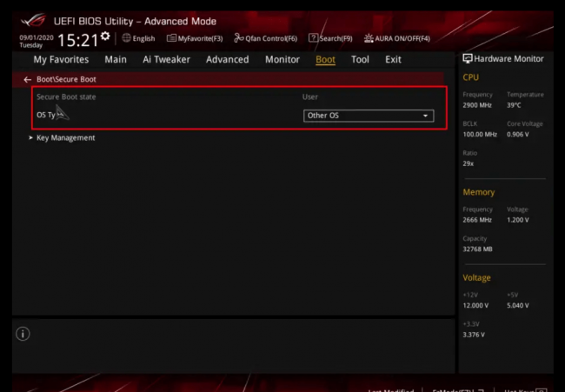Viewport: 565px width, 392px height.
Task: Click CPU temperature value 39°C
Action: click(x=514, y=105)
